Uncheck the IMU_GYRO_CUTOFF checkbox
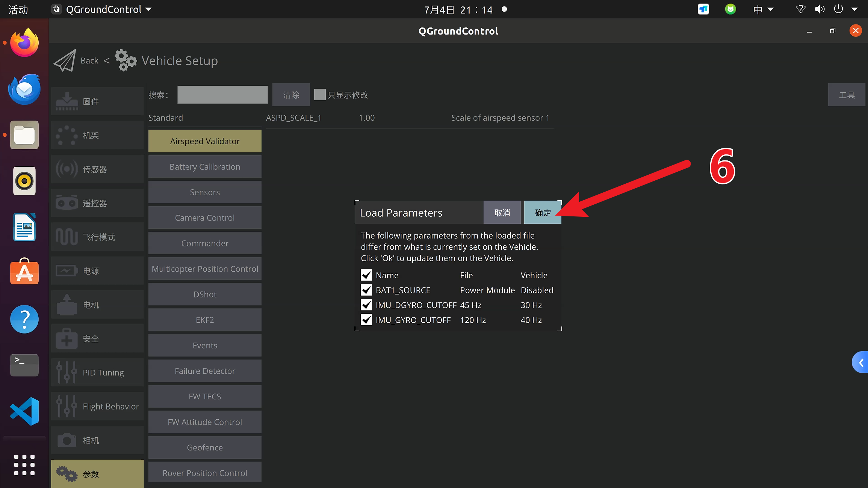The height and width of the screenshot is (488, 868). [366, 320]
